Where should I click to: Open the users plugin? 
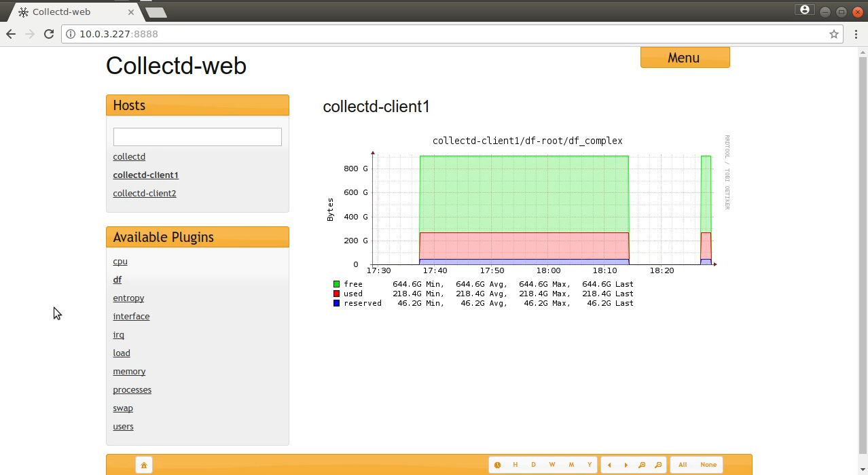(123, 426)
